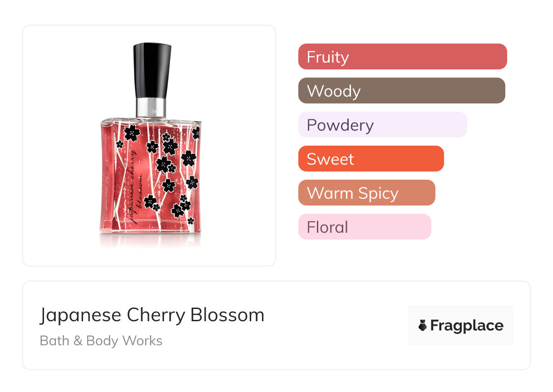Select the Floral accord bar

pos(365,227)
